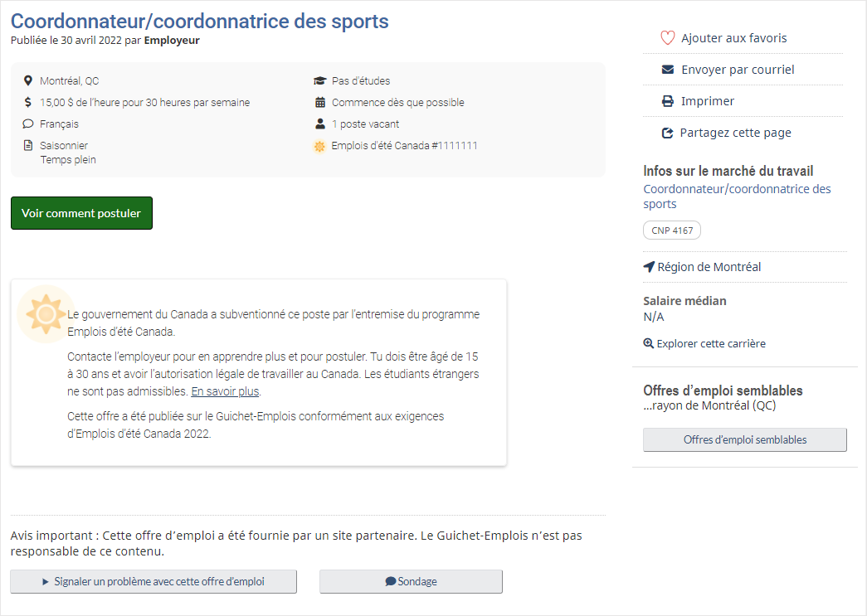Click the Offres d'emploi semblables button

744,440
